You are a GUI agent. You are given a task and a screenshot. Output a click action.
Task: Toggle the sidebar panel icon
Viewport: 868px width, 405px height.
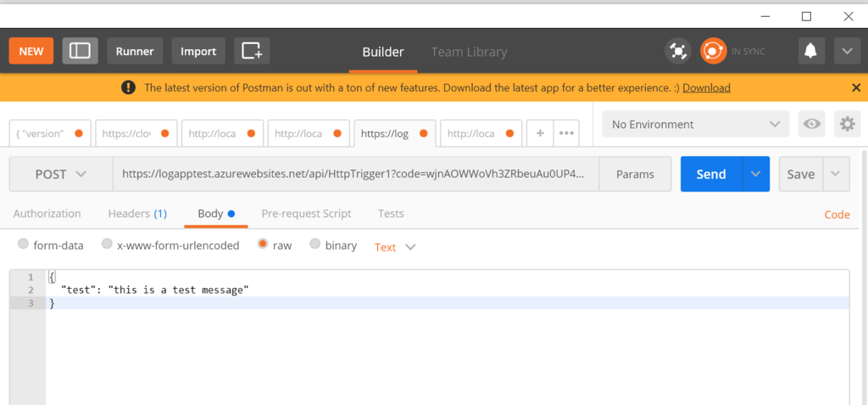(80, 51)
